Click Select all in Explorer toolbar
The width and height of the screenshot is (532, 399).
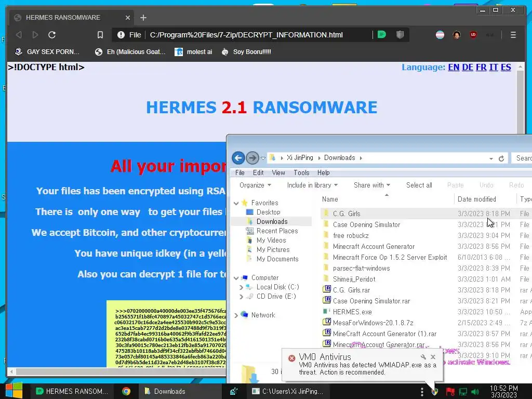click(x=419, y=185)
